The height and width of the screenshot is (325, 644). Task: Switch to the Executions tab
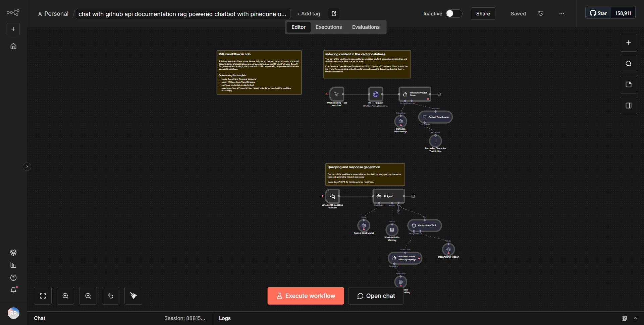(x=328, y=27)
